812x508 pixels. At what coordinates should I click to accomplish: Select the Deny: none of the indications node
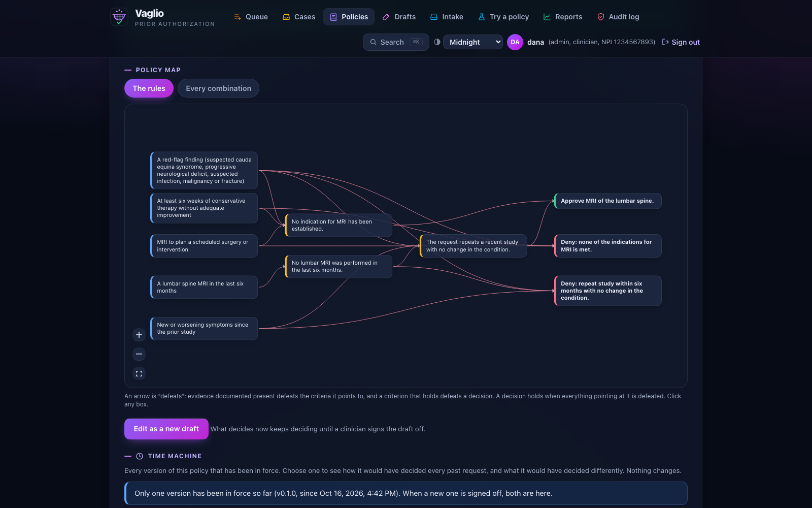pos(608,246)
